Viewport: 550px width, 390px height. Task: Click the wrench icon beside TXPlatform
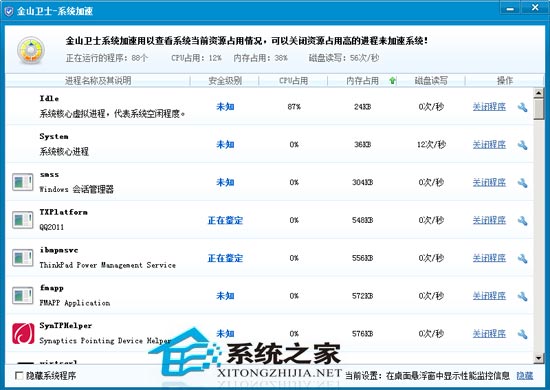(x=522, y=221)
